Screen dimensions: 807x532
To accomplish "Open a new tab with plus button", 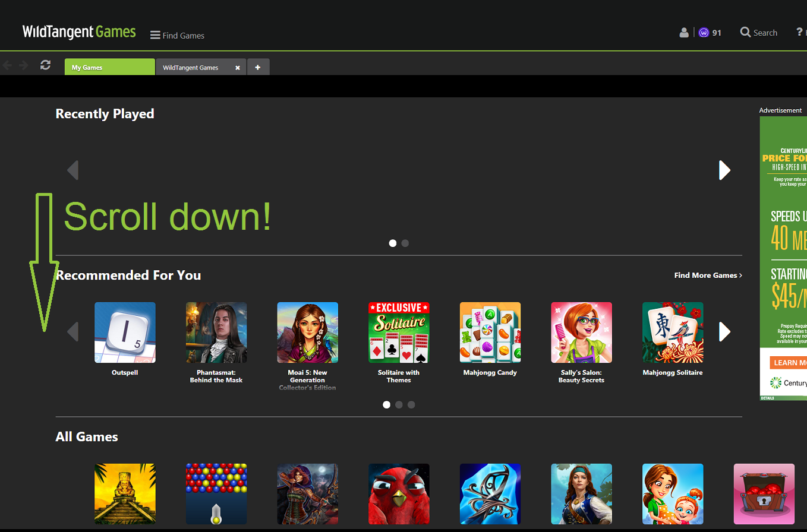I will coord(258,67).
